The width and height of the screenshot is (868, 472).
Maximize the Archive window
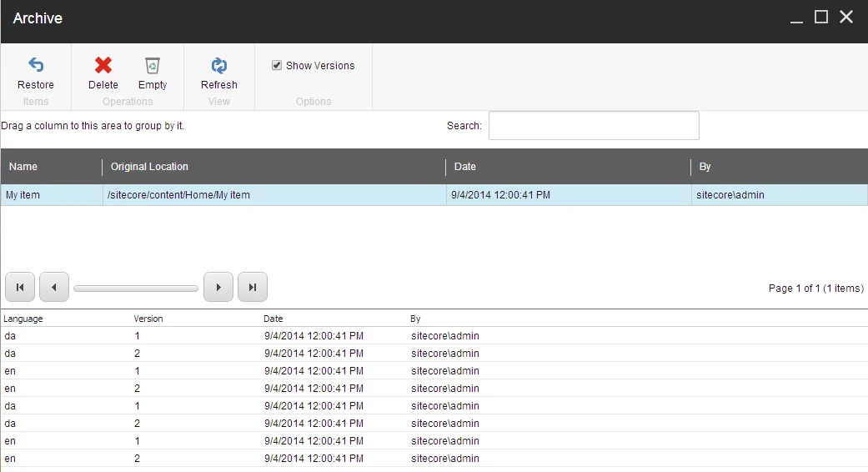[x=821, y=18]
